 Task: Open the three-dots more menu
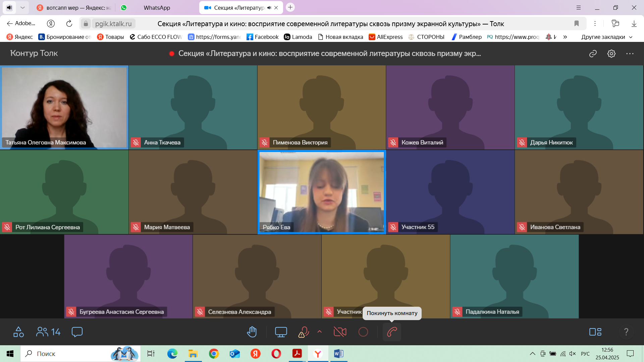[x=630, y=54]
